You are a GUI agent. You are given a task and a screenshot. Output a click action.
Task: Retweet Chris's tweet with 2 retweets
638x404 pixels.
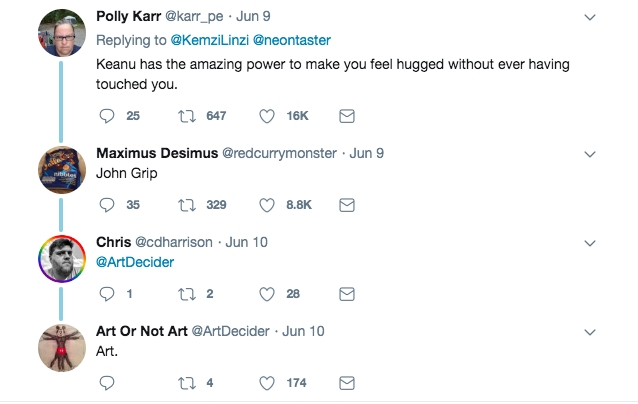point(188,294)
